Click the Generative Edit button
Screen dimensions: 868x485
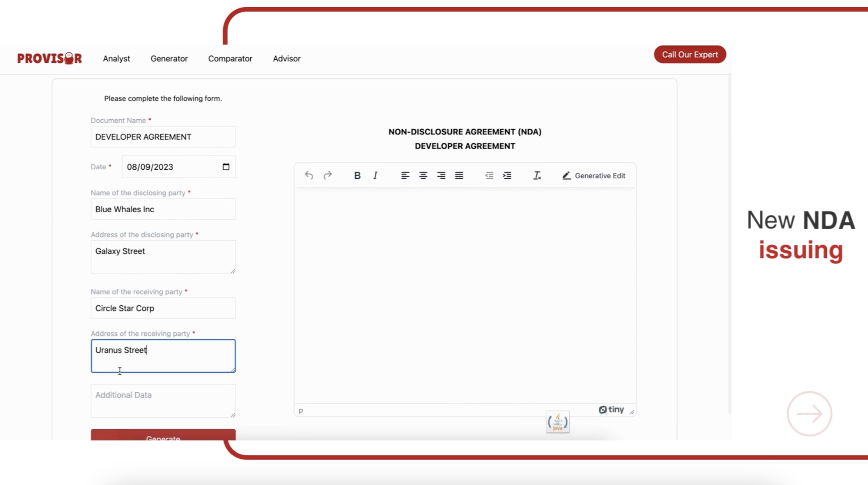pos(594,176)
